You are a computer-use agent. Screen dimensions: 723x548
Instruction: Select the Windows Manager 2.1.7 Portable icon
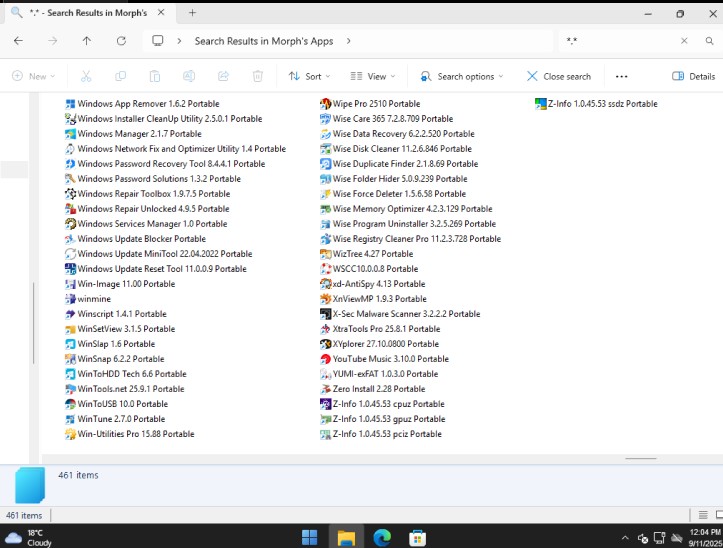coord(70,134)
